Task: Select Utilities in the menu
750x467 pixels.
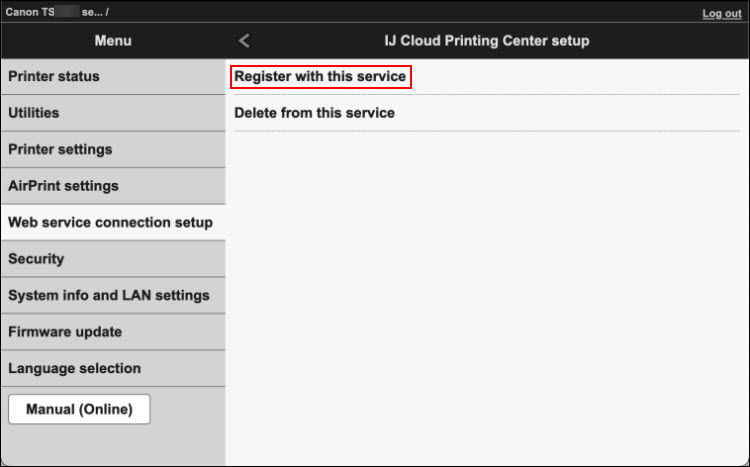Action: click(x=34, y=113)
